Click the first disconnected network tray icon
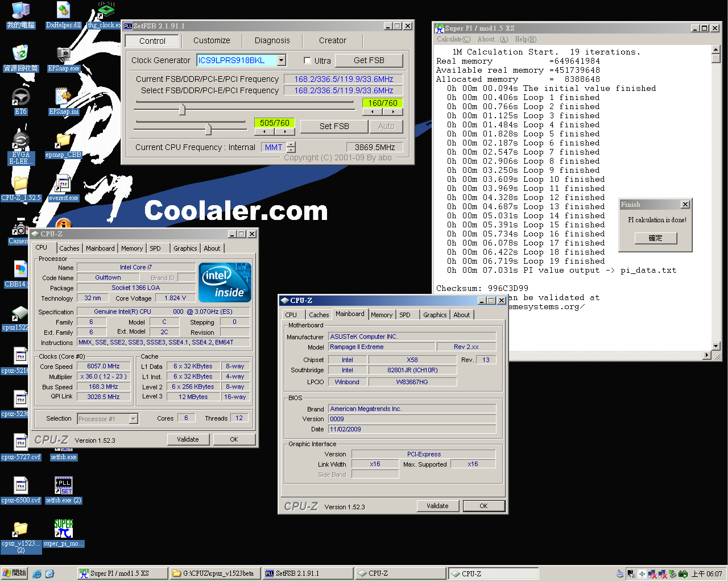 tap(652, 574)
